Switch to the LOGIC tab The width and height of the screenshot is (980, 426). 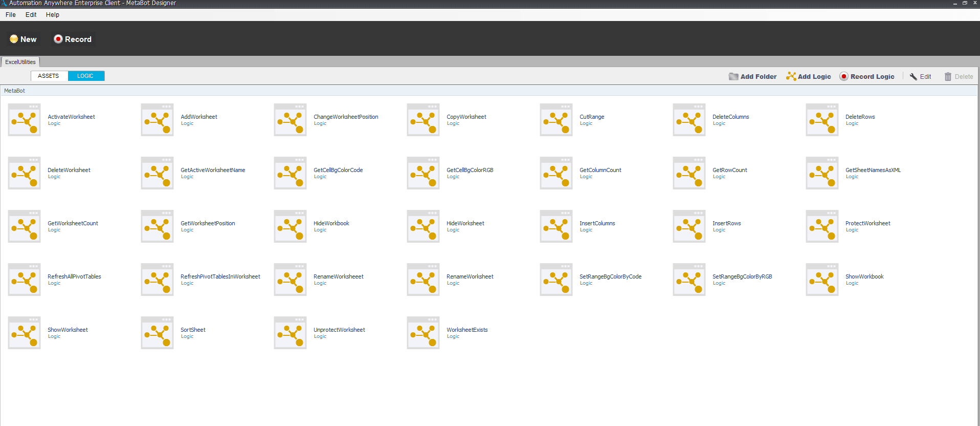point(86,76)
